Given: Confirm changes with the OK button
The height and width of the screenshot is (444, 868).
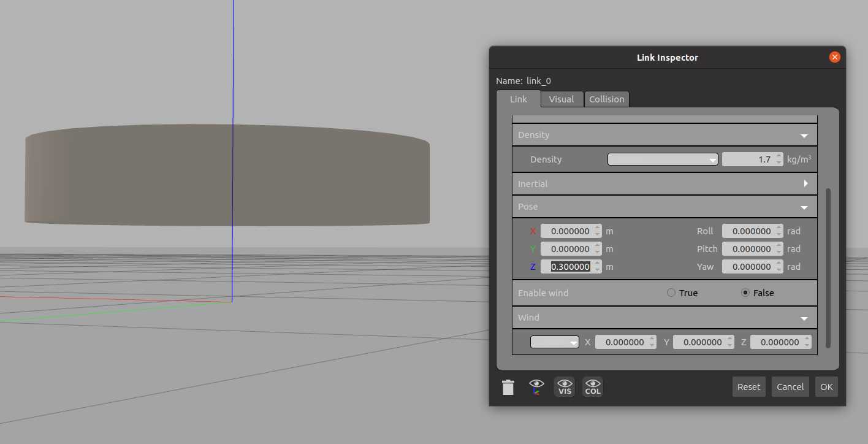Looking at the screenshot, I should pyautogui.click(x=826, y=387).
